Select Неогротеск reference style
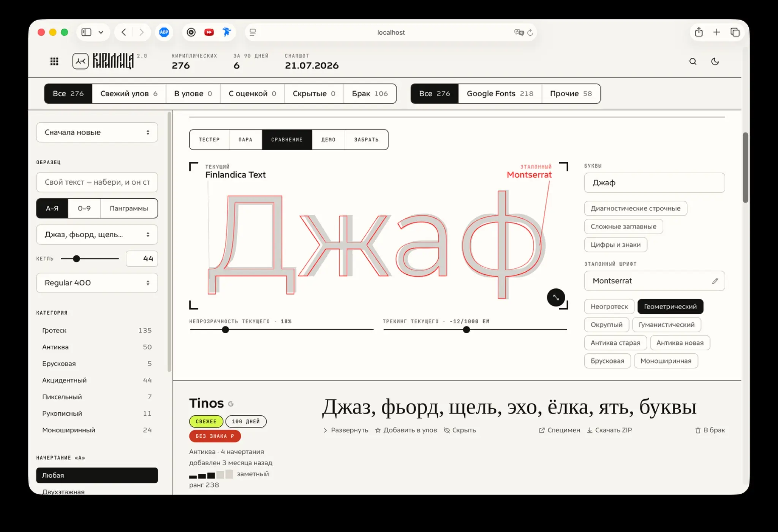 (x=609, y=307)
